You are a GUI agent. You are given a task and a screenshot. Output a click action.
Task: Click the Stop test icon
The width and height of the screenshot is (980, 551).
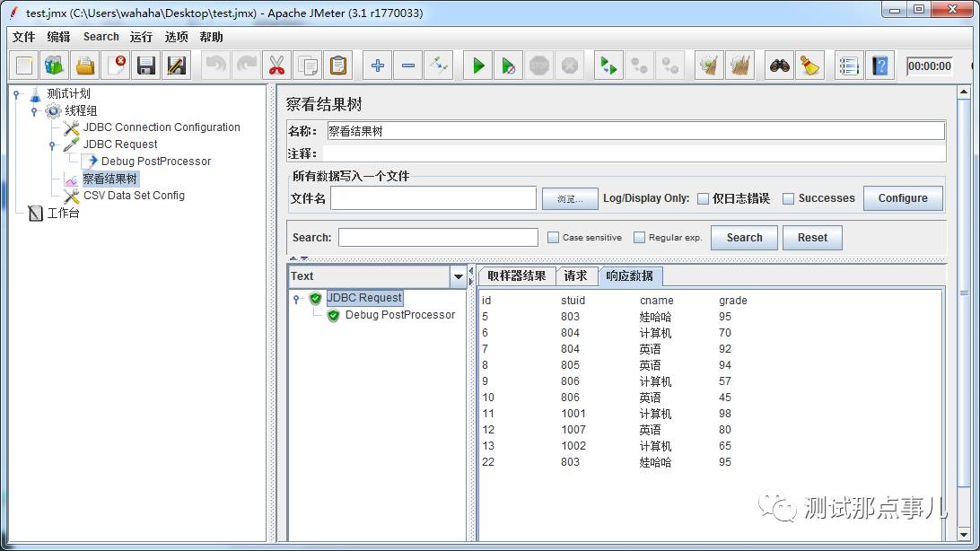(x=539, y=66)
